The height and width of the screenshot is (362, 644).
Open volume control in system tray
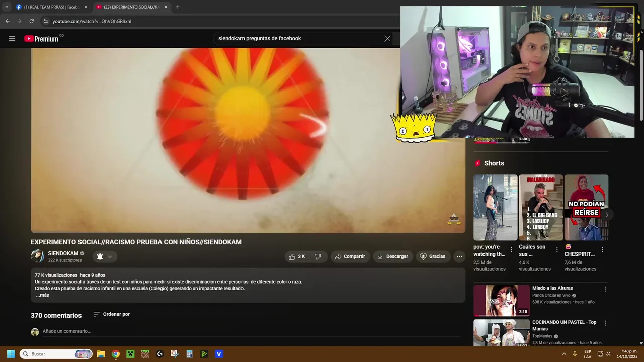tap(608, 354)
